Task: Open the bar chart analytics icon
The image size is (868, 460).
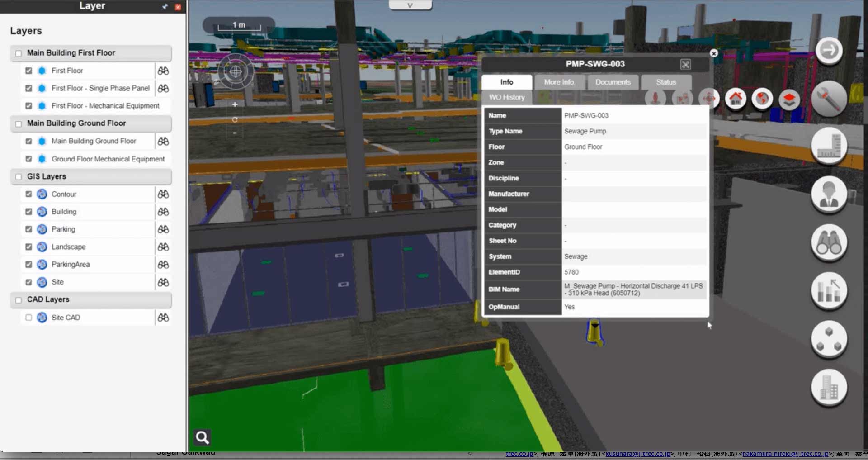Action: click(828, 291)
